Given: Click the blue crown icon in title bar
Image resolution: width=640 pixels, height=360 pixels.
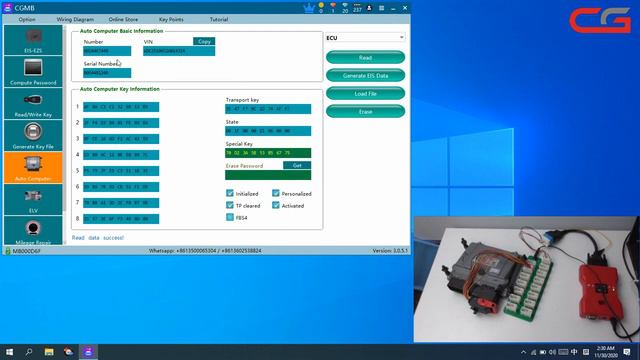Looking at the screenshot, I should click(x=309, y=8).
